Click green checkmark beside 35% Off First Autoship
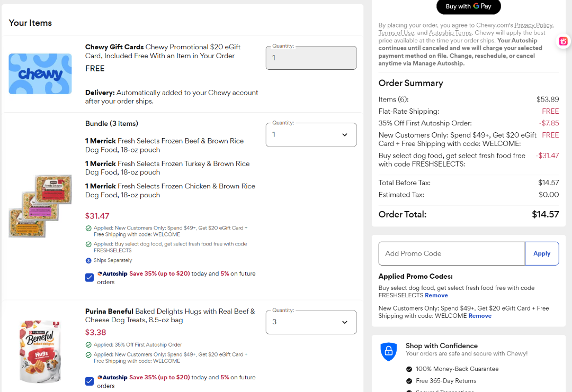 click(88, 344)
